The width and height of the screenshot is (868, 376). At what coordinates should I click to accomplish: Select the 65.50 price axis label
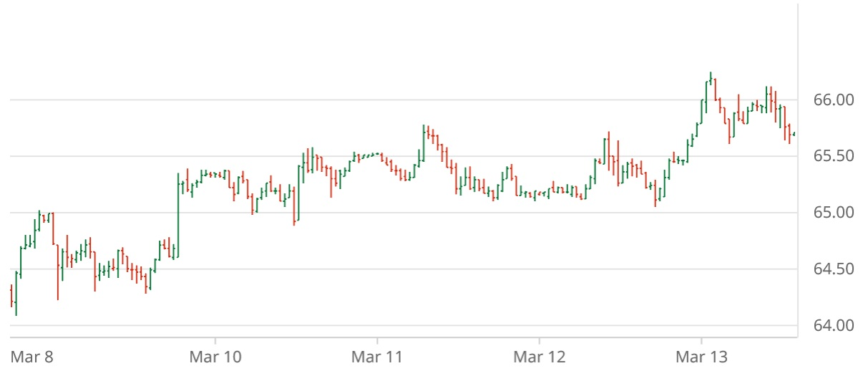tap(834, 156)
